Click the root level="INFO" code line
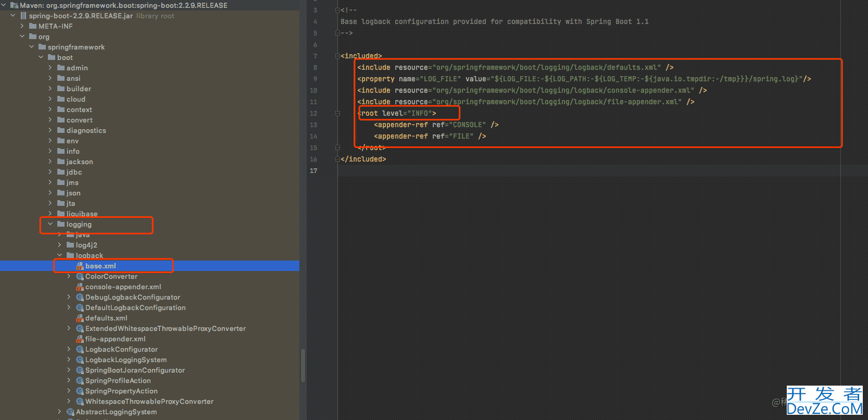 [x=397, y=113]
